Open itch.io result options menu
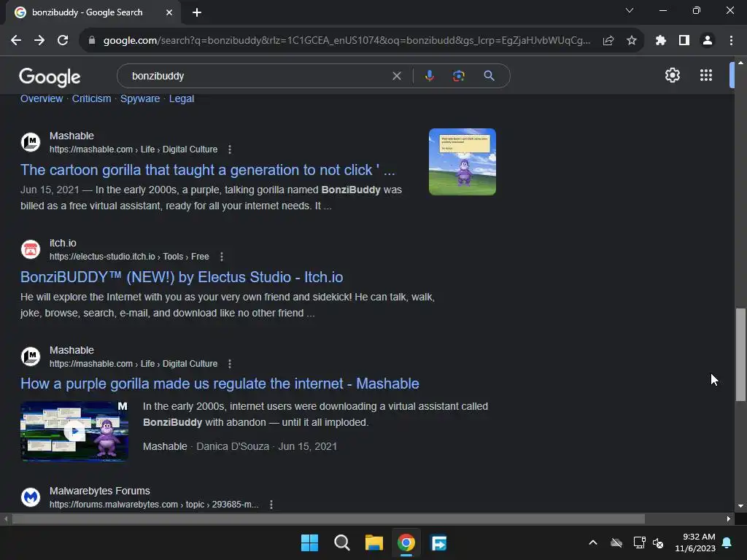Viewport: 747px width, 560px height. click(x=222, y=257)
